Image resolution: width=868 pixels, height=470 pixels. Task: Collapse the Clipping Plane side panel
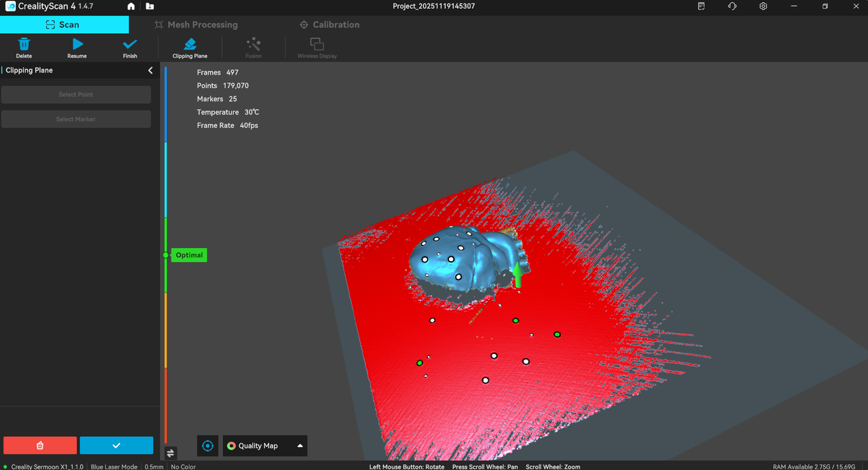tap(151, 71)
